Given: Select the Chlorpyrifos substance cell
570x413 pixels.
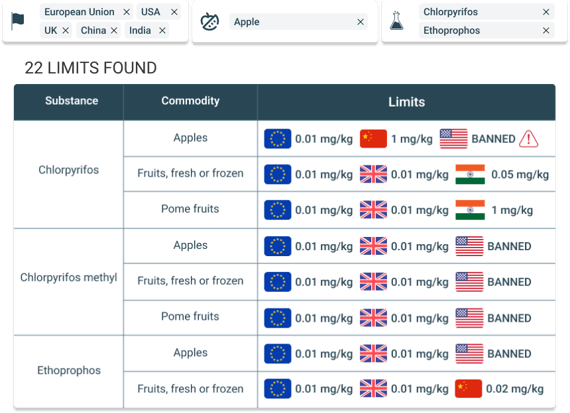Looking at the screenshot, I should pyautogui.click(x=69, y=174).
